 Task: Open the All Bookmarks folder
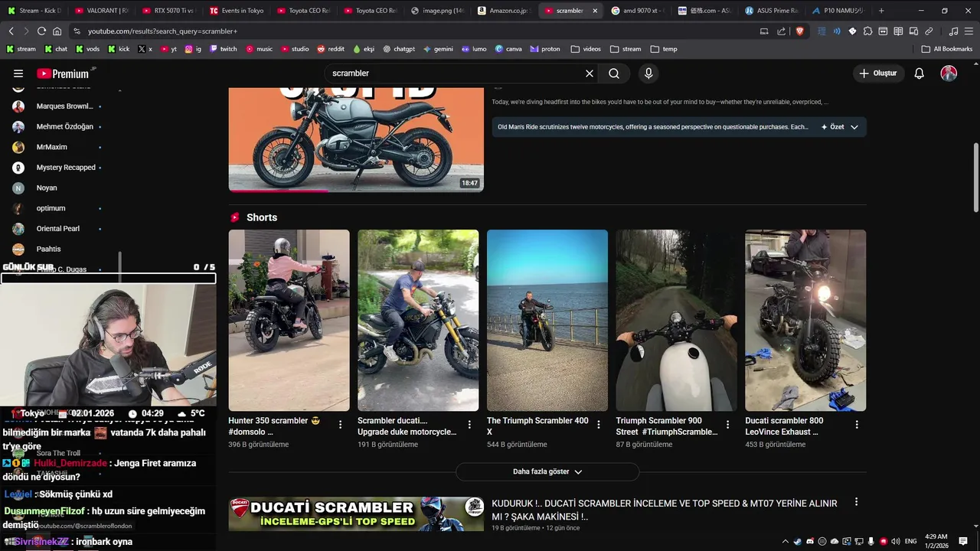(x=947, y=49)
